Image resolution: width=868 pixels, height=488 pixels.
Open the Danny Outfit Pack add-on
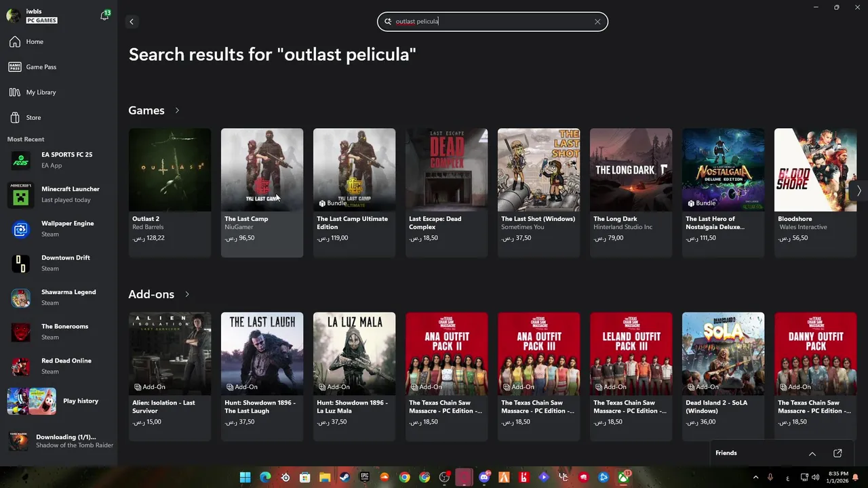pos(815,377)
